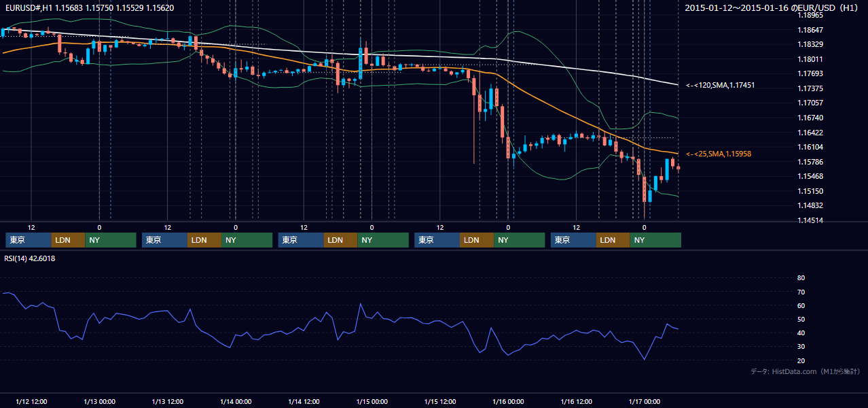Click the RSI level 40 label

801,333
